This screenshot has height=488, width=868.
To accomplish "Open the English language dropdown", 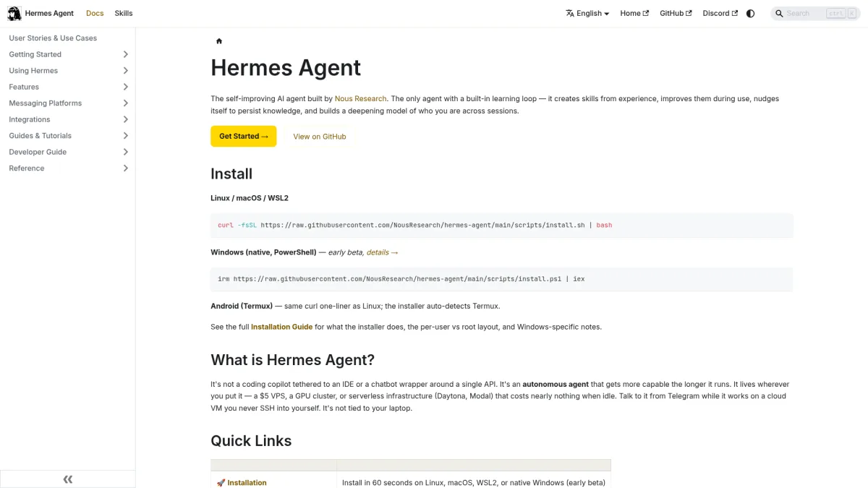I will [587, 13].
